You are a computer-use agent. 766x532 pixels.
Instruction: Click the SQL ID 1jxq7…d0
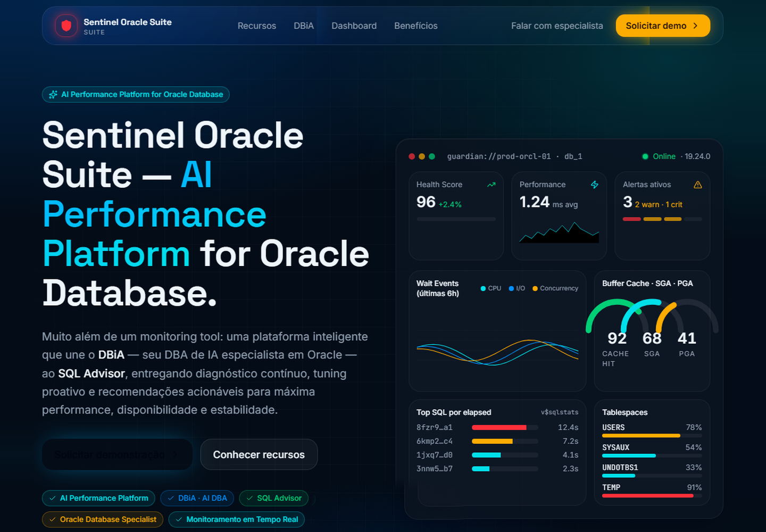coord(435,455)
